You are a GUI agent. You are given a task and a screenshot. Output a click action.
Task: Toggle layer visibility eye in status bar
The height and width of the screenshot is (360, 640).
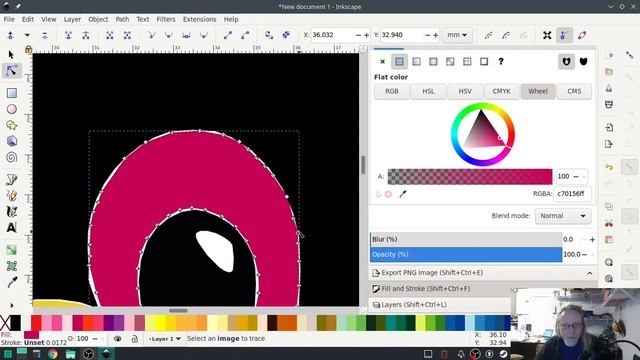tap(118, 339)
